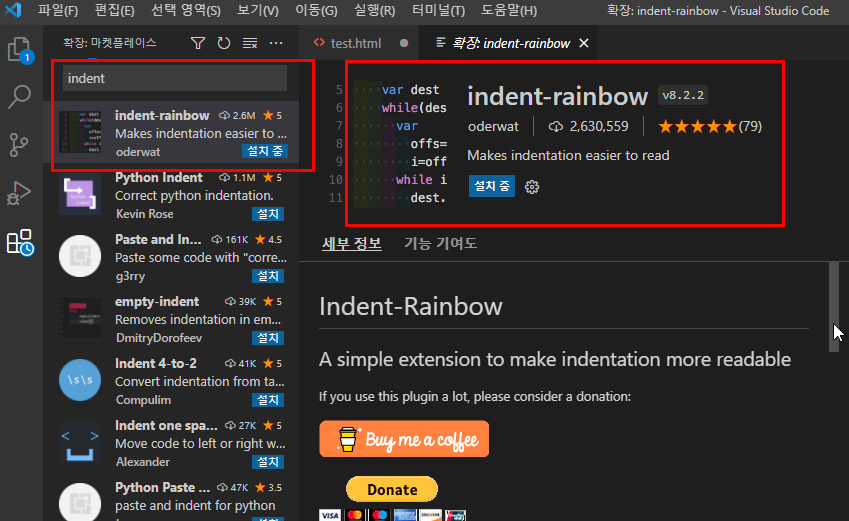Click the v8.2.2 version badge

tap(683, 95)
